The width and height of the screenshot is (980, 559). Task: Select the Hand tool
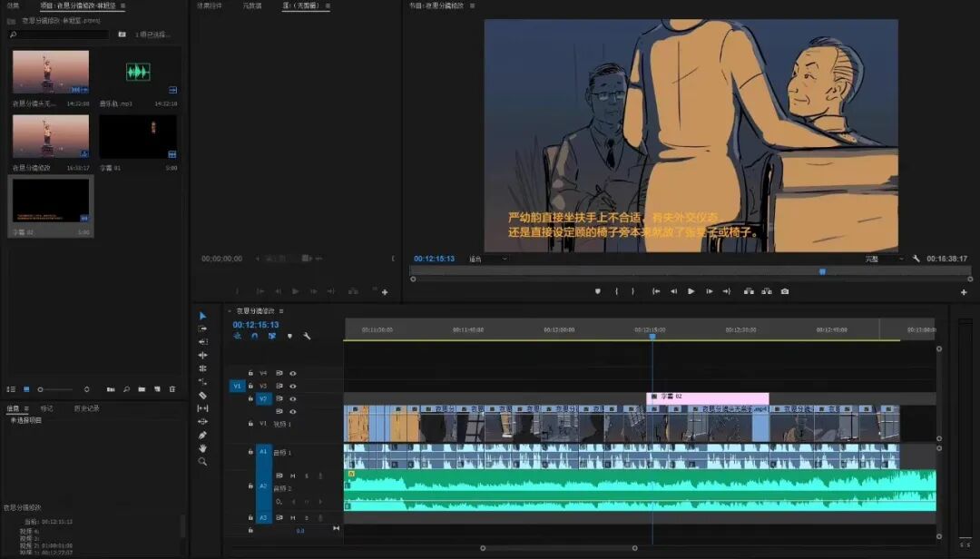pos(202,448)
